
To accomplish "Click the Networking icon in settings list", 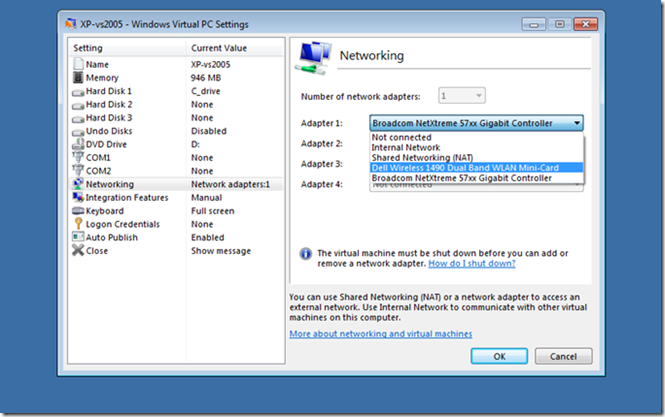I will point(78,184).
